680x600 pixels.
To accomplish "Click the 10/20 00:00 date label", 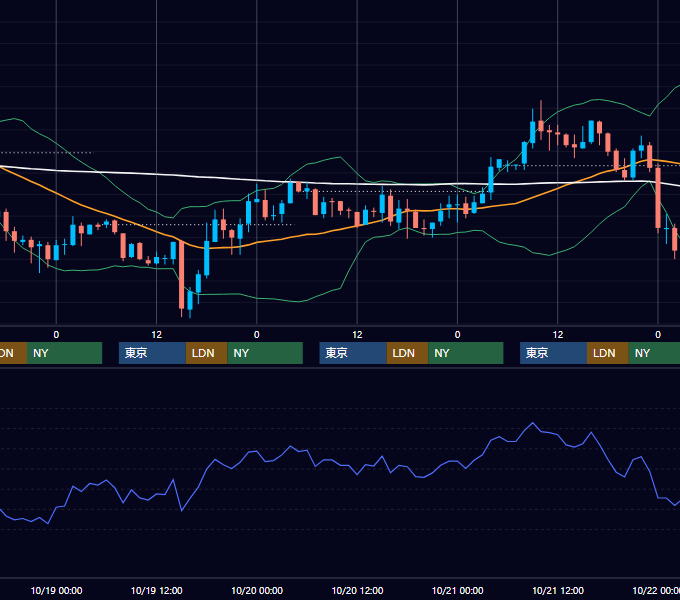I will coord(257,590).
